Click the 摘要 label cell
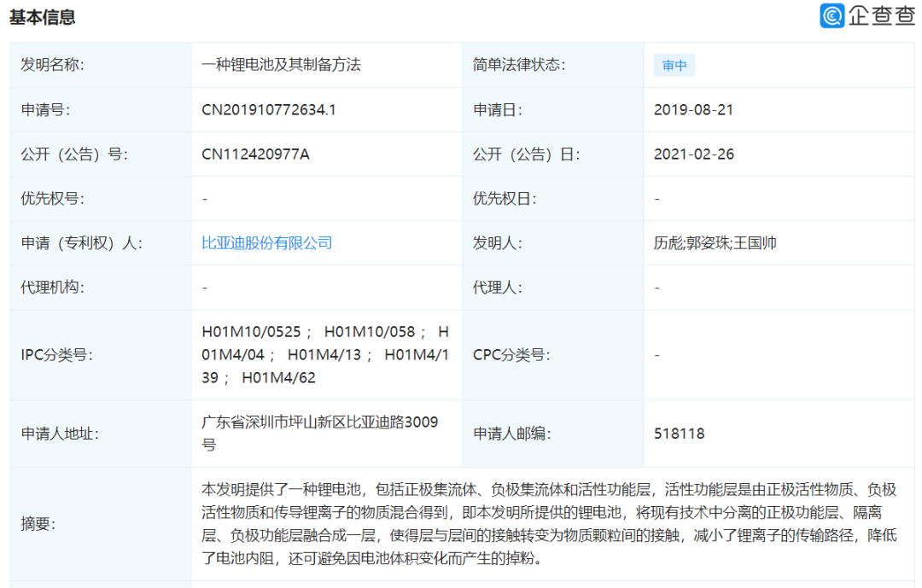 coord(101,524)
